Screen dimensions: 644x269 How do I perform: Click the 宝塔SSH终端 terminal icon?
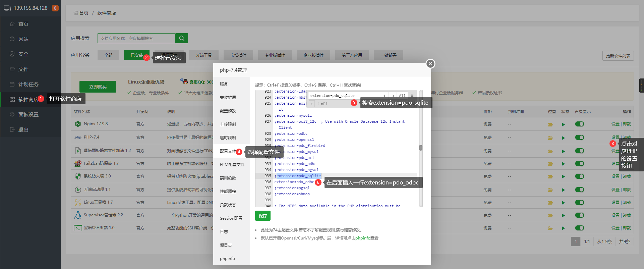[x=78, y=228]
